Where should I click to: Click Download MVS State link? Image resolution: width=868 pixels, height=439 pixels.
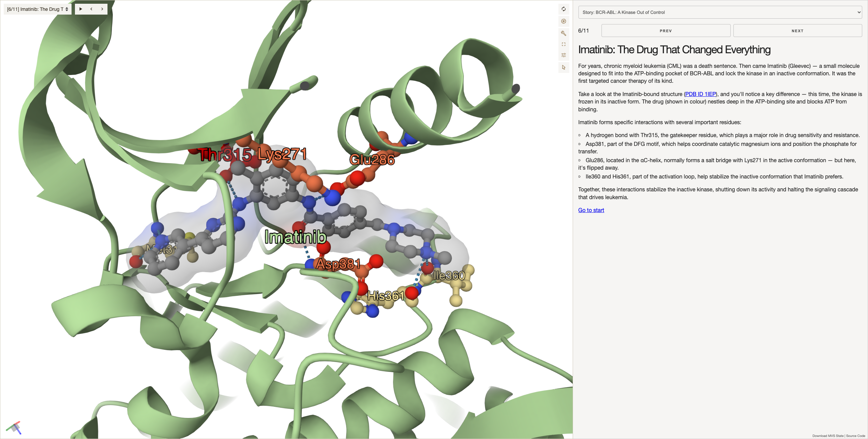click(828, 436)
